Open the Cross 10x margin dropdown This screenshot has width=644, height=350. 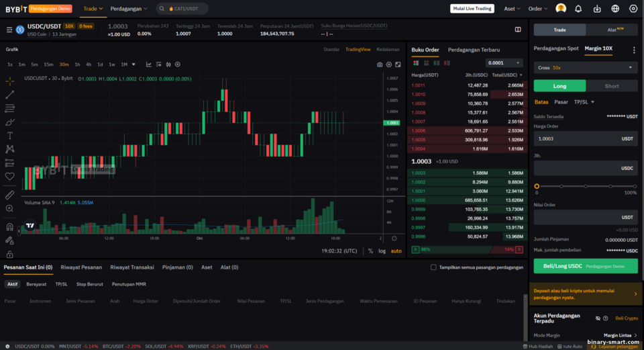click(586, 67)
